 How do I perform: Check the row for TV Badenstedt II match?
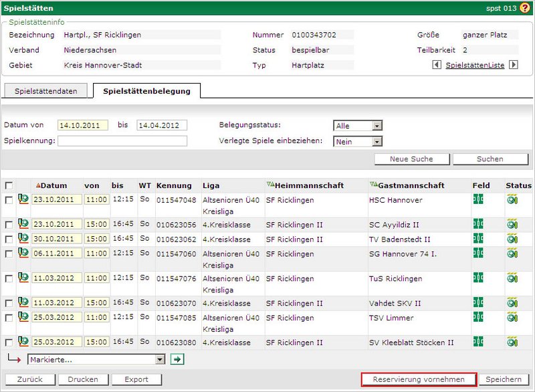point(9,239)
